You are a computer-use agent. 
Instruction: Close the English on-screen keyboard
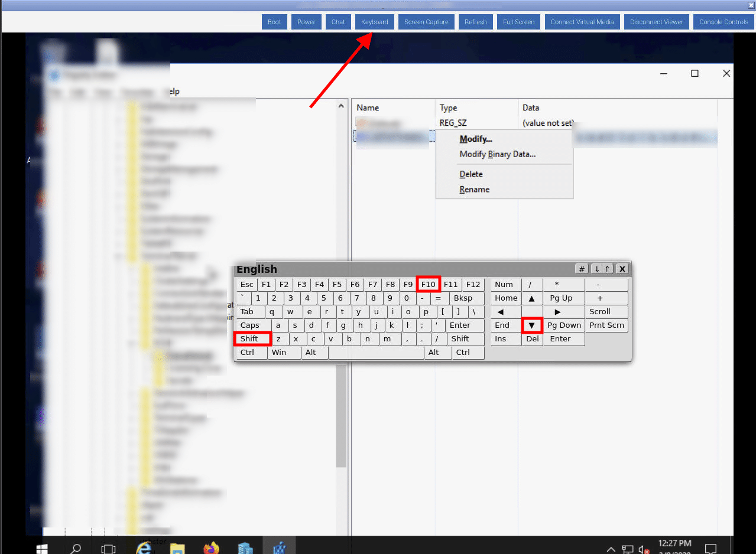point(622,269)
